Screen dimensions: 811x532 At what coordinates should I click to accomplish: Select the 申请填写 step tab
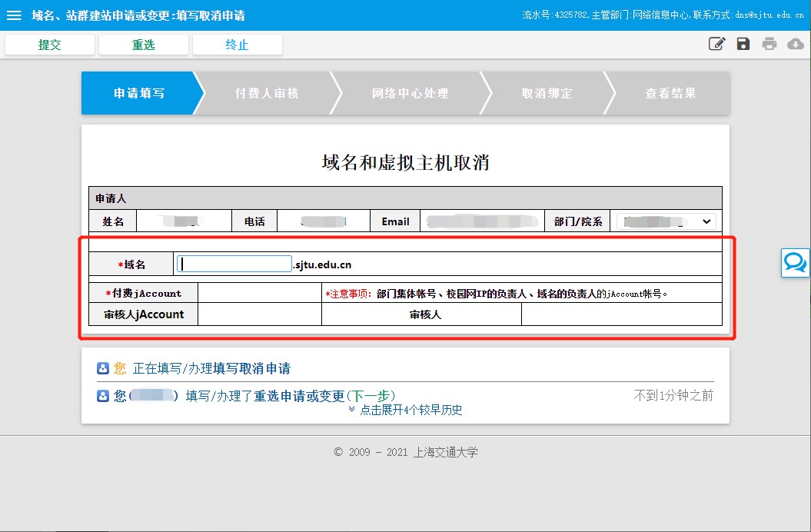click(139, 93)
